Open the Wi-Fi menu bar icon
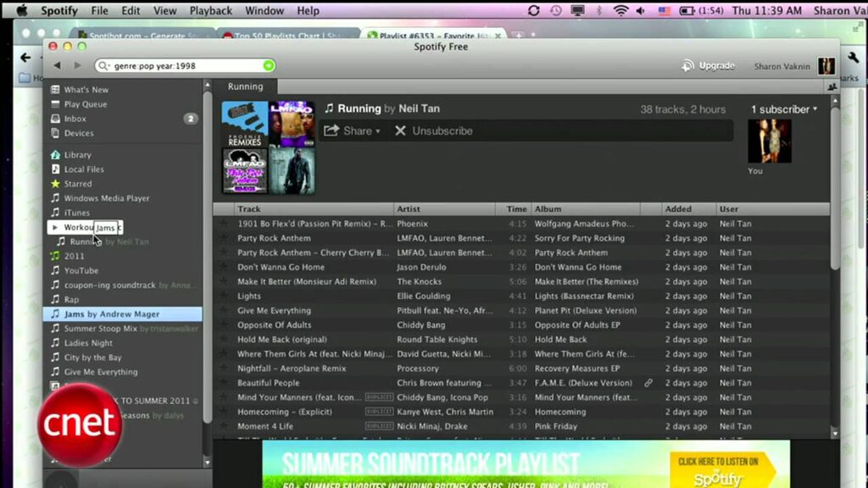The height and width of the screenshot is (488, 868). pos(620,10)
